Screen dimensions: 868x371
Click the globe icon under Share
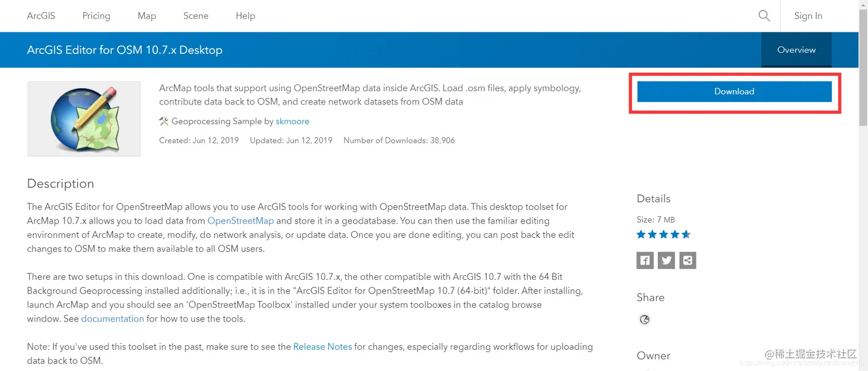[645, 319]
